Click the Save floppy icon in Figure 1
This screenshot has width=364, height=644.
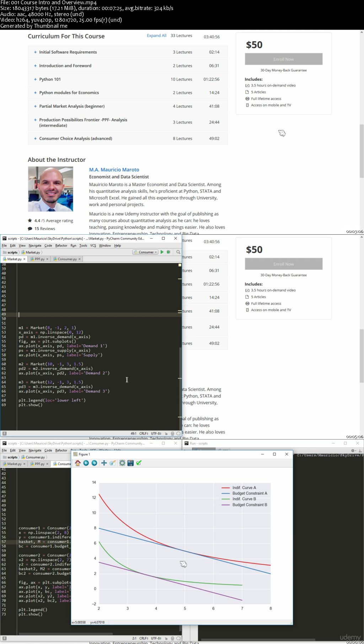(x=130, y=463)
